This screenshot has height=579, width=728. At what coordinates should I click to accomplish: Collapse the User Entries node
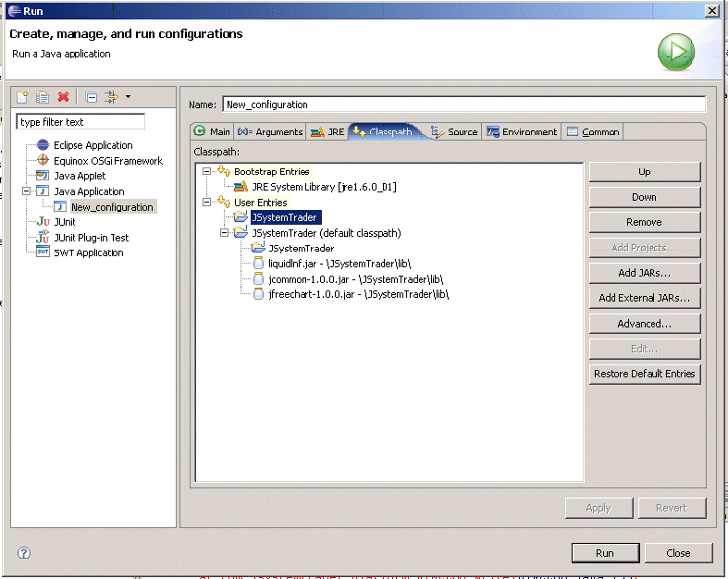tap(206, 202)
